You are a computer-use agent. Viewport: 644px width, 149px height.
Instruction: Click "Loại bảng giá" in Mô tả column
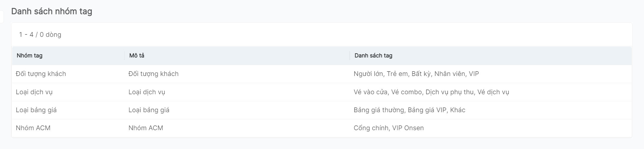coord(149,110)
